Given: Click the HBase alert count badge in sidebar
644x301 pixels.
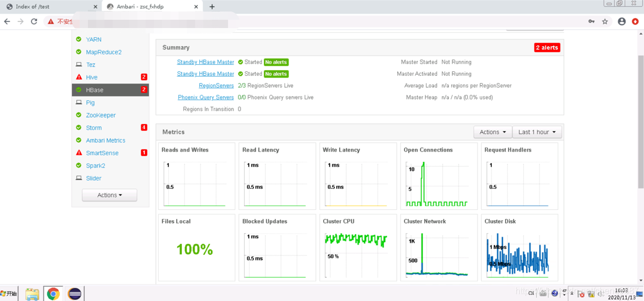Looking at the screenshot, I should click(x=144, y=90).
